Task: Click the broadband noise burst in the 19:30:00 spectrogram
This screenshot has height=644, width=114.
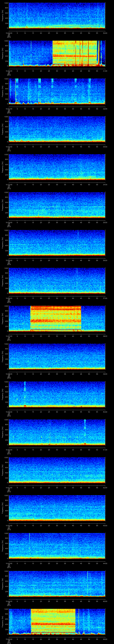Action: (x=75, y=53)
